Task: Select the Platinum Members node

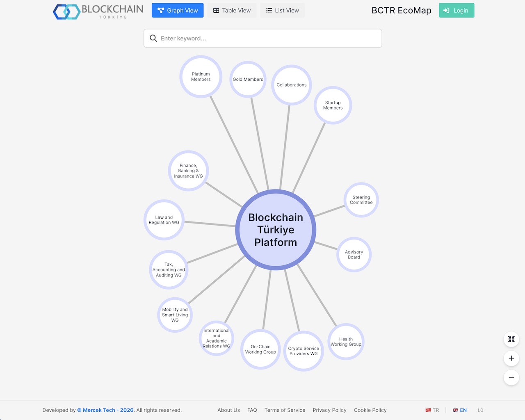Action: pyautogui.click(x=201, y=77)
